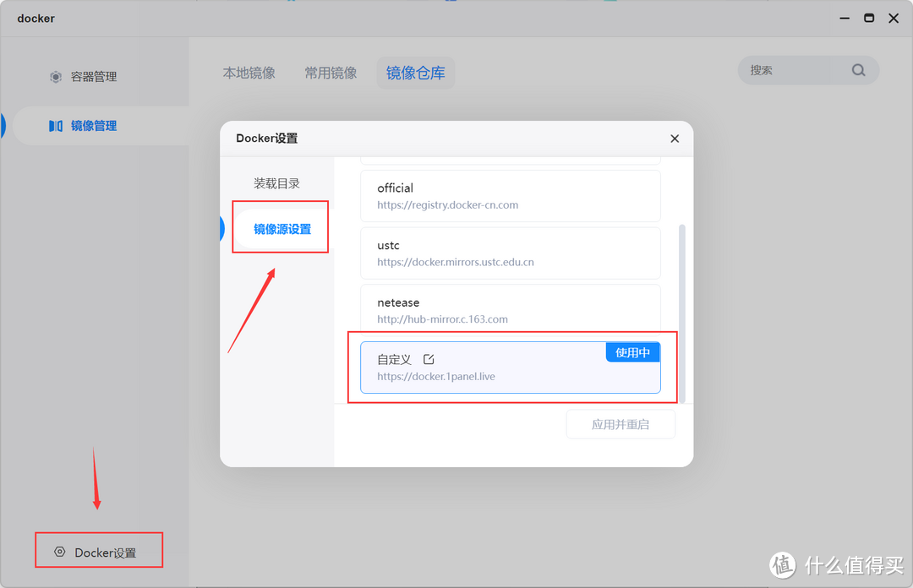Switch to the 镜像源设置 section
The width and height of the screenshot is (913, 588).
pos(280,226)
